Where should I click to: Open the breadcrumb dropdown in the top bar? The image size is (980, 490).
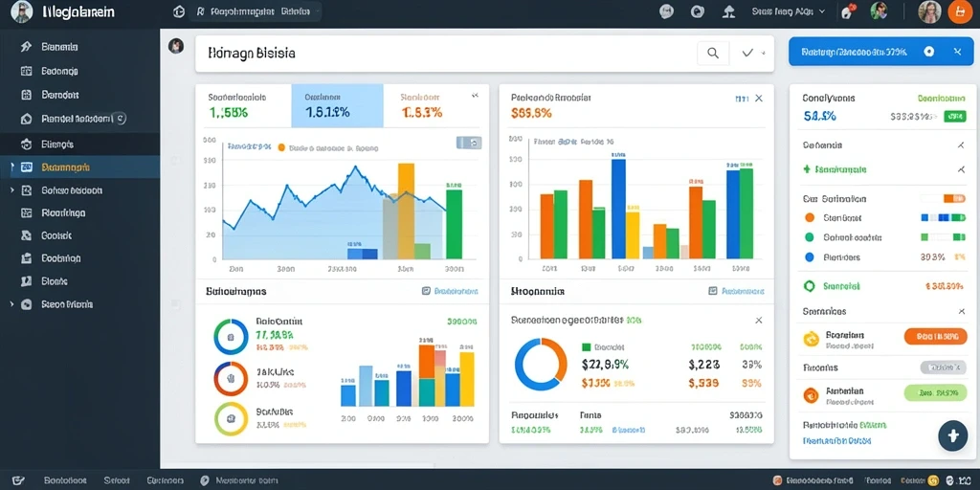pyautogui.click(x=255, y=11)
